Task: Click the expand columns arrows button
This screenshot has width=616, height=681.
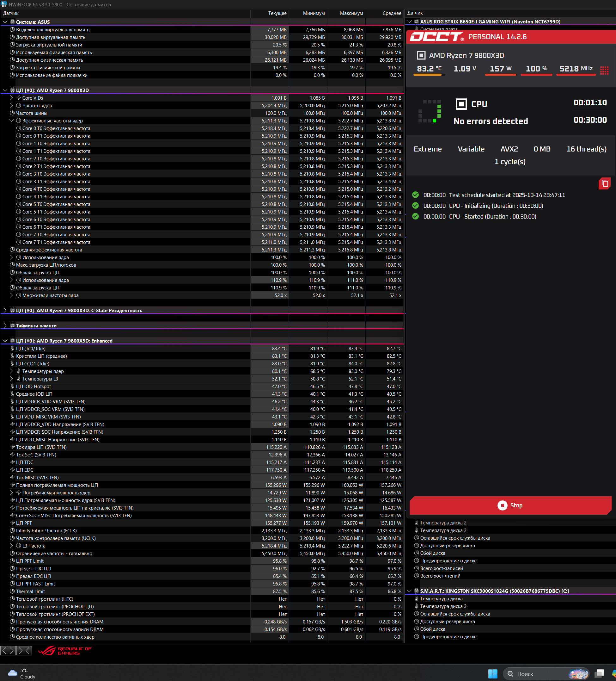Action: (x=8, y=650)
